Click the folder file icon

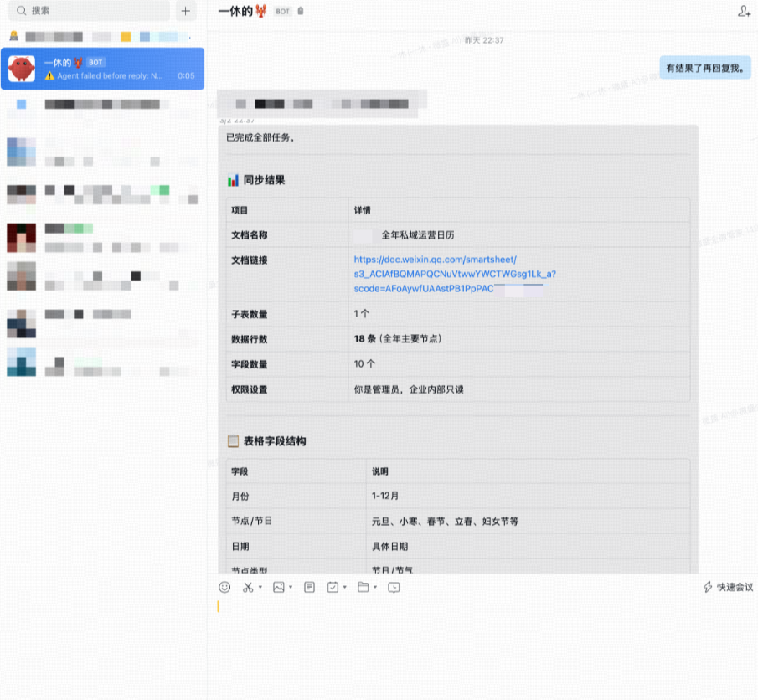tap(363, 587)
